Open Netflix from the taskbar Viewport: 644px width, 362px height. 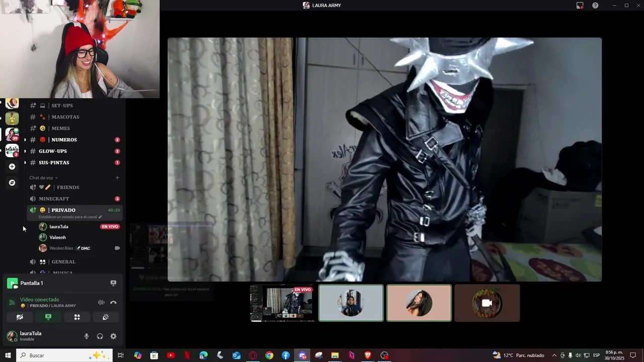point(187,355)
